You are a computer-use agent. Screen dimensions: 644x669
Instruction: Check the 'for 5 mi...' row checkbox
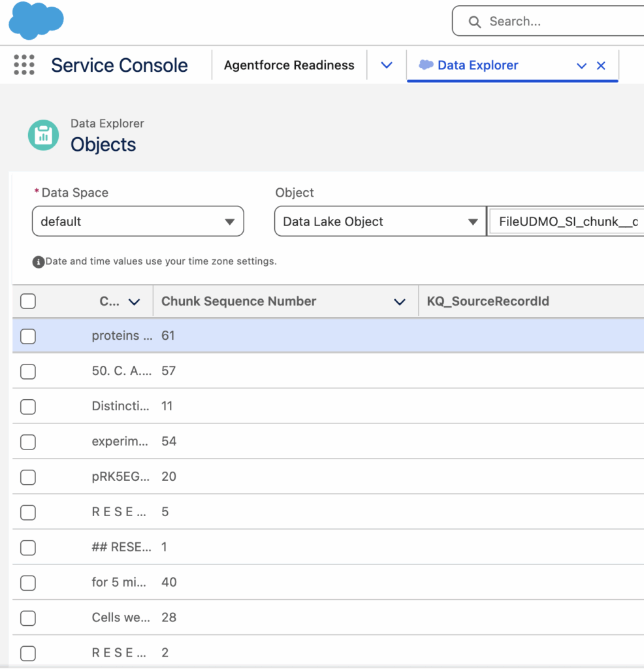point(28,582)
